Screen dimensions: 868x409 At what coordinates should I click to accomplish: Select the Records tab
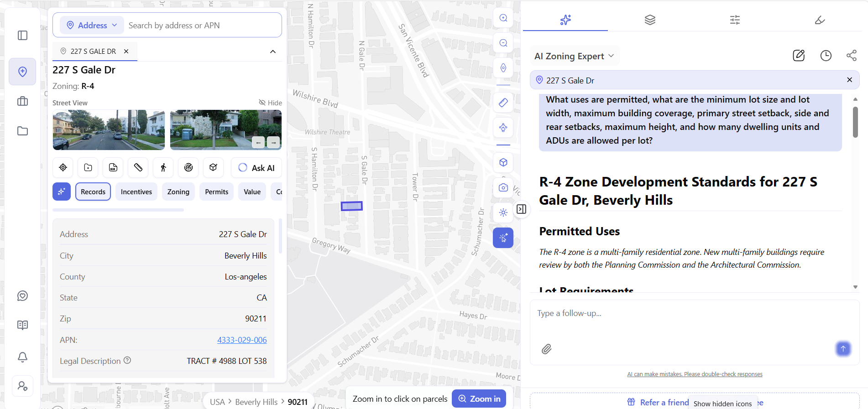click(93, 192)
